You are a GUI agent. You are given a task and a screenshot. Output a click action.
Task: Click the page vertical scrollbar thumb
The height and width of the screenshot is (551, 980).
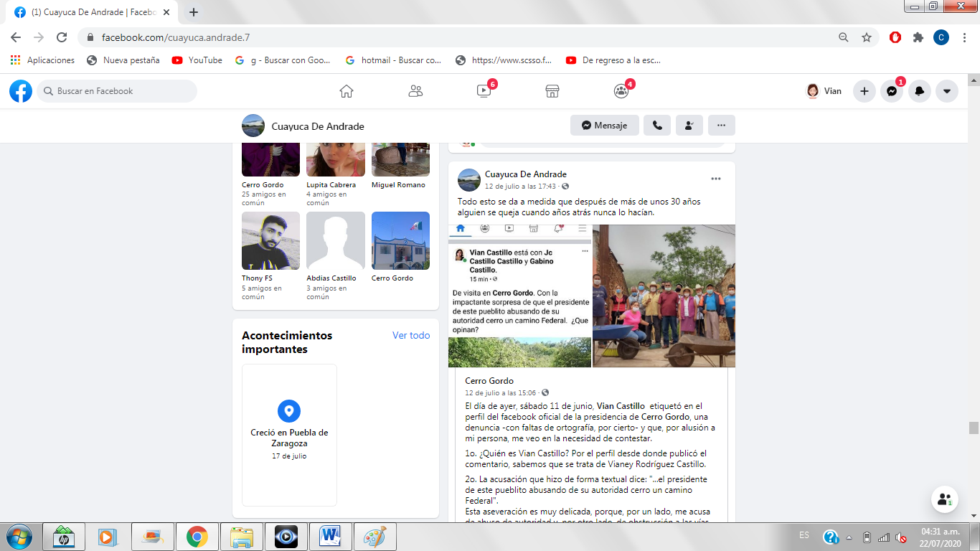click(974, 428)
